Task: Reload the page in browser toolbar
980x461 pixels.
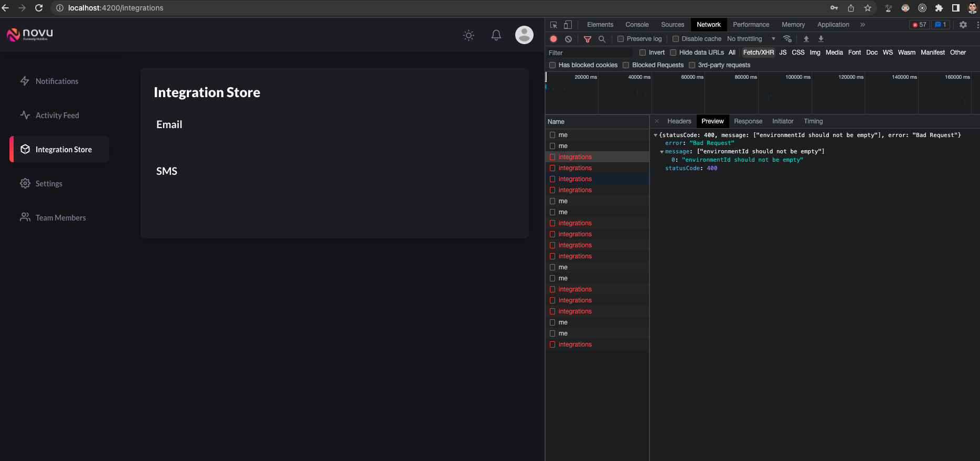Action: point(39,8)
